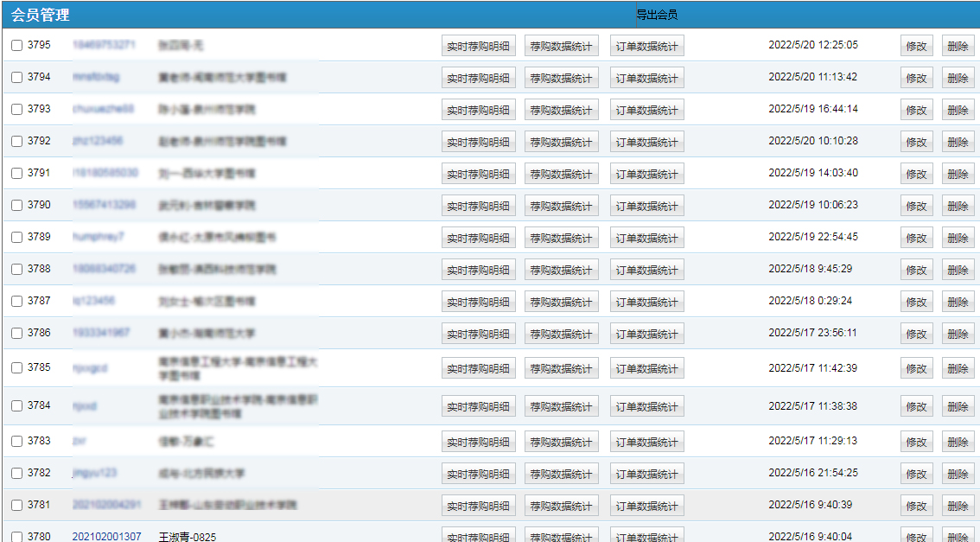The width and height of the screenshot is (980, 542).
Task: Open 订单数据统计 for member 3792
Action: point(646,142)
